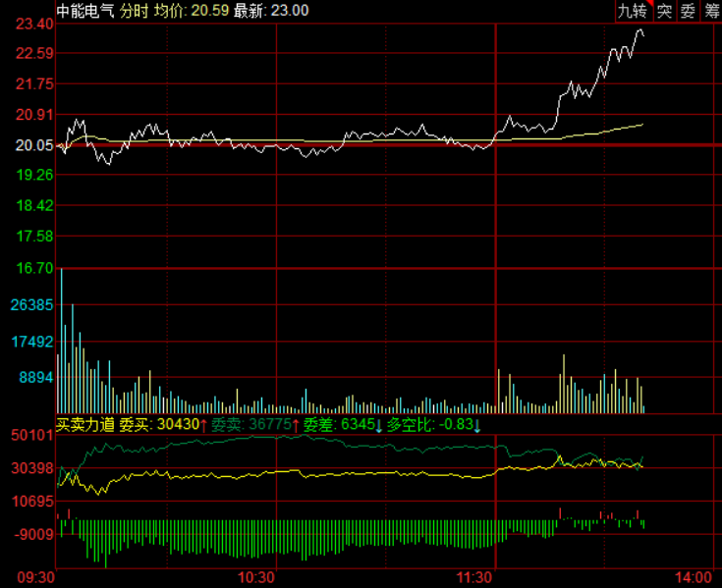Click the tallest opening volume bar
The width and height of the screenshot is (722, 588).
pos(61,341)
